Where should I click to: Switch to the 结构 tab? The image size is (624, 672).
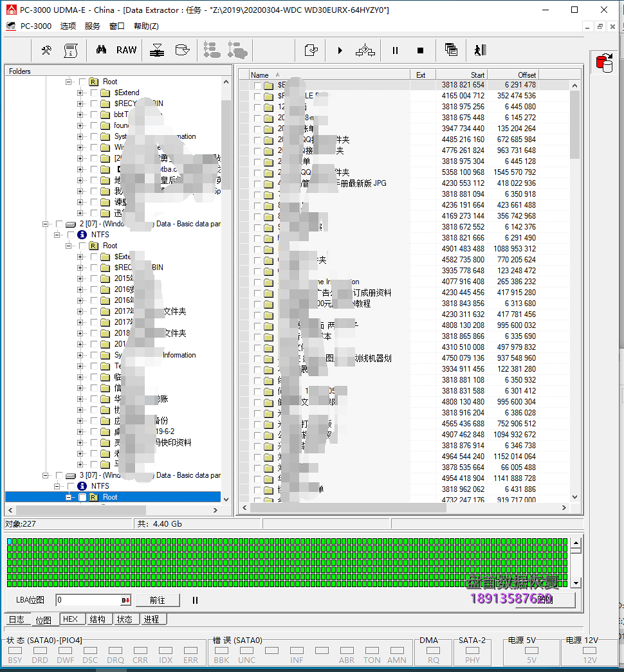98,619
